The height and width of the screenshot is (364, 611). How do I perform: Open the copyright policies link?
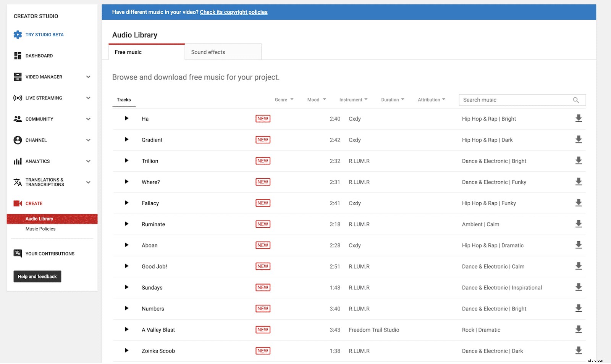click(x=233, y=12)
